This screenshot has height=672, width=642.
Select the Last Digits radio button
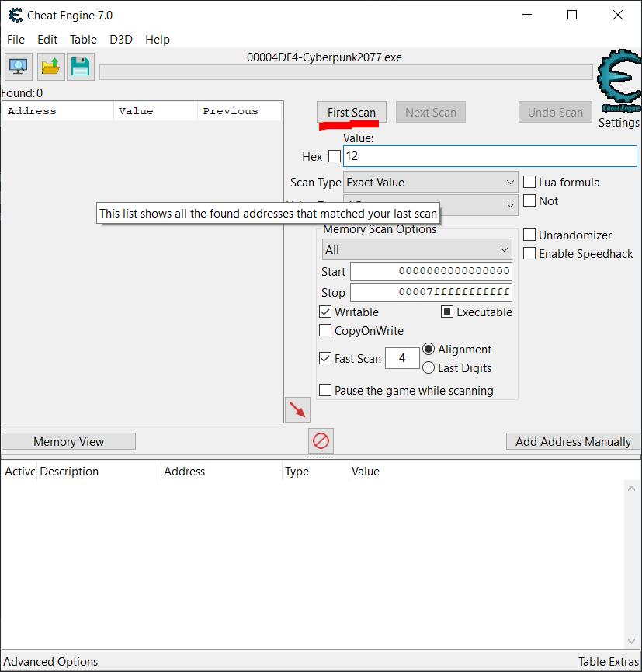[429, 367]
